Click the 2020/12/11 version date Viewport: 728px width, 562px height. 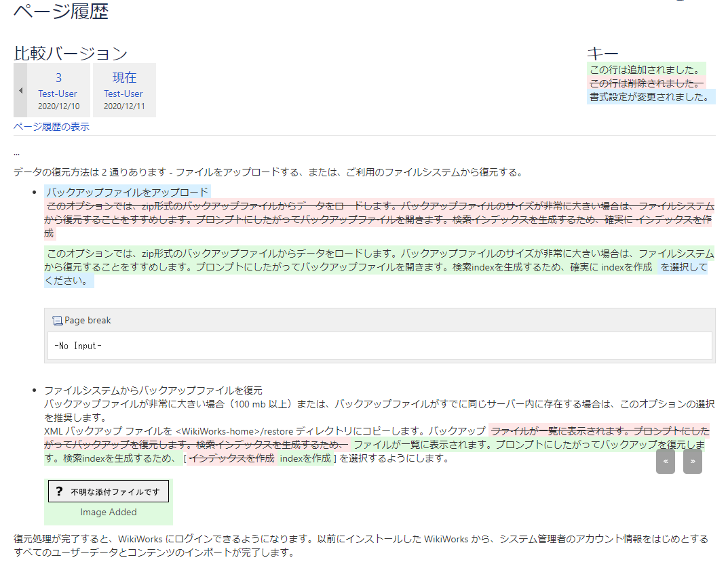(123, 106)
